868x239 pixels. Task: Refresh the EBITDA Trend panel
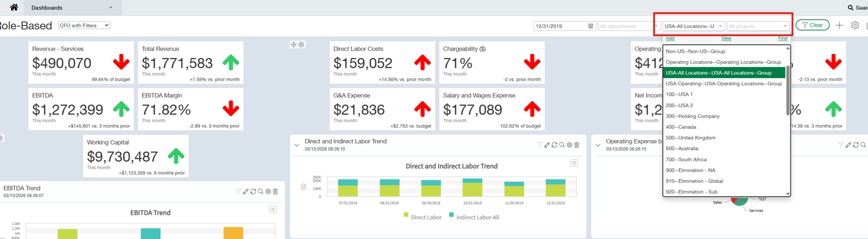click(253, 192)
